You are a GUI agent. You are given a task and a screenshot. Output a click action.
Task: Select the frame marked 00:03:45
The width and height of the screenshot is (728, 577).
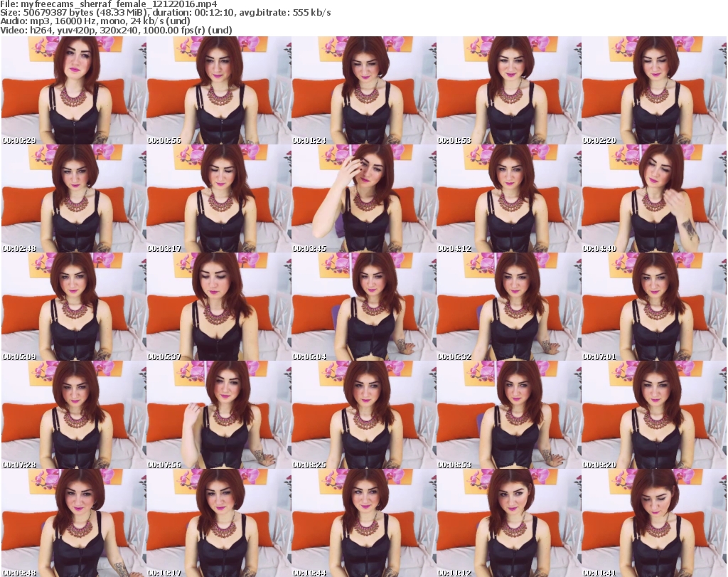(x=363, y=198)
